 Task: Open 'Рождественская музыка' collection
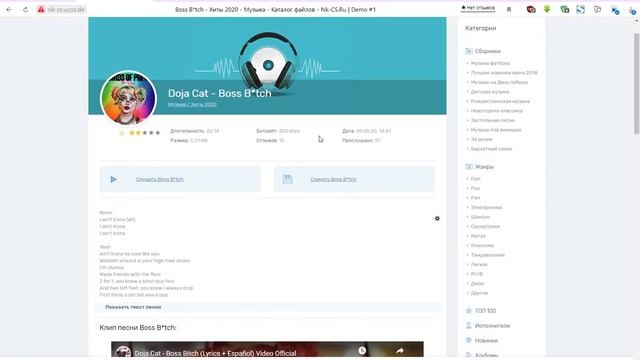[x=500, y=101]
